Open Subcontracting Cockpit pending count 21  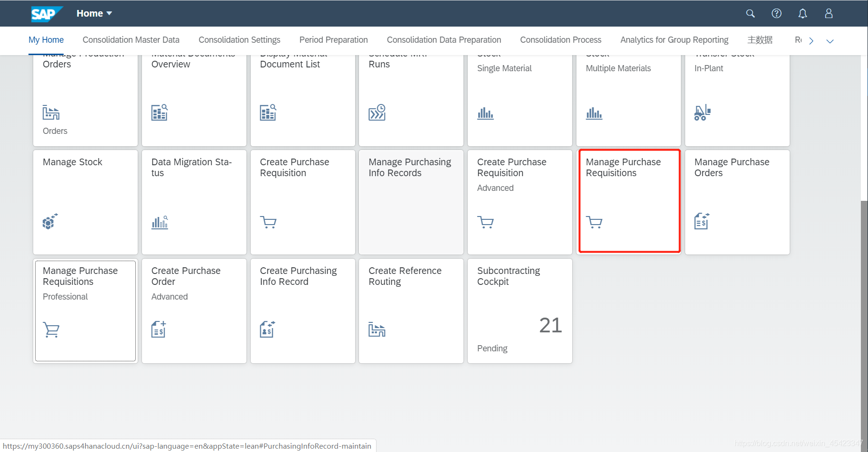550,325
